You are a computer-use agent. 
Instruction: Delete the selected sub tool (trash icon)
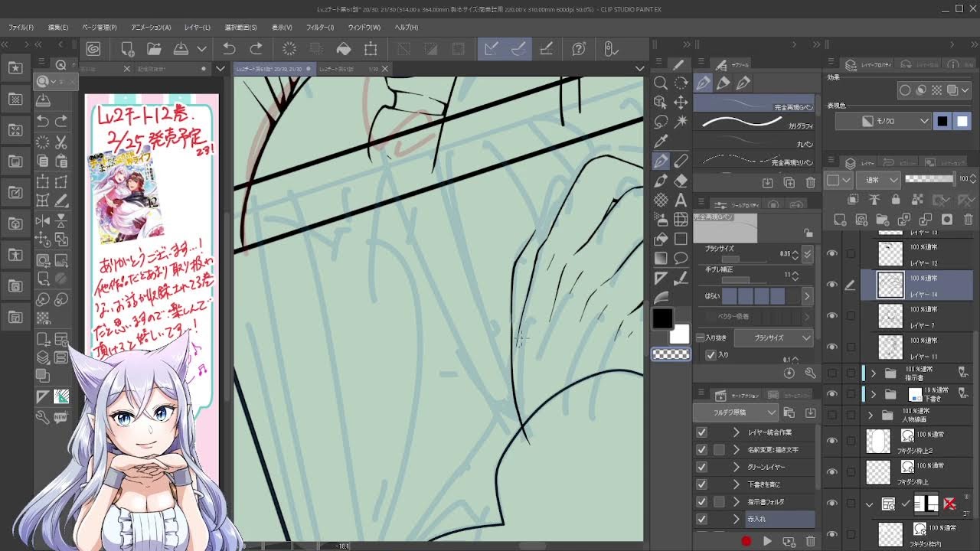810,183
